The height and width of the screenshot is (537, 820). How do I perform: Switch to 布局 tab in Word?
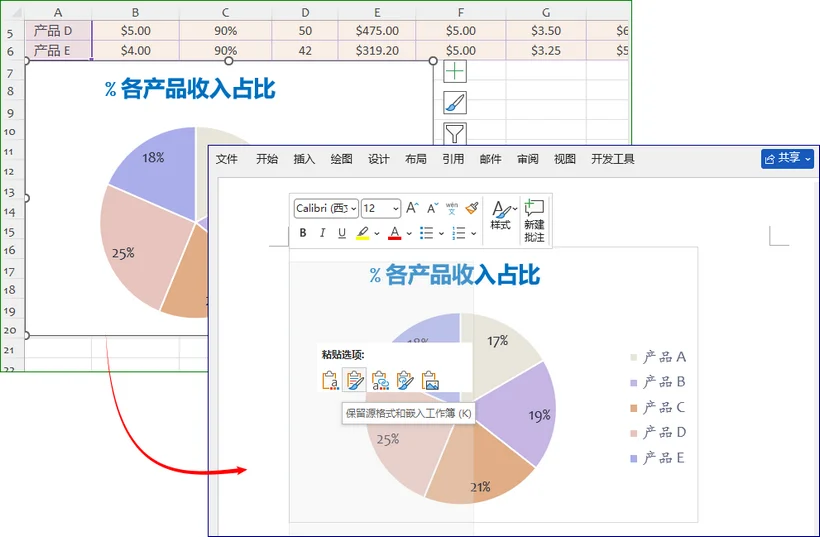[416, 159]
